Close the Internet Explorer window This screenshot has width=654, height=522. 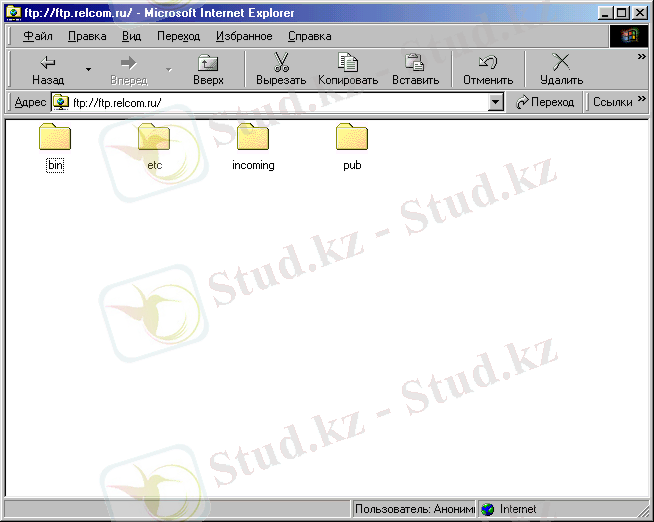(x=639, y=13)
